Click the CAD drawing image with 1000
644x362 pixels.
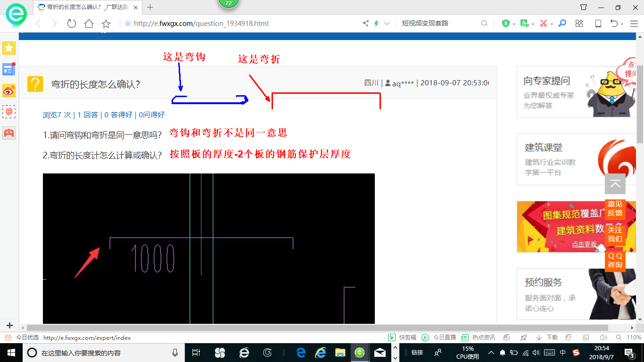(209, 248)
